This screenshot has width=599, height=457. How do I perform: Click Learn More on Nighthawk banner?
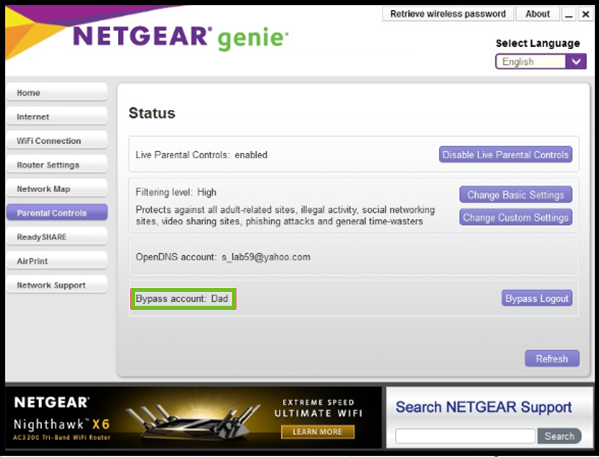[317, 432]
